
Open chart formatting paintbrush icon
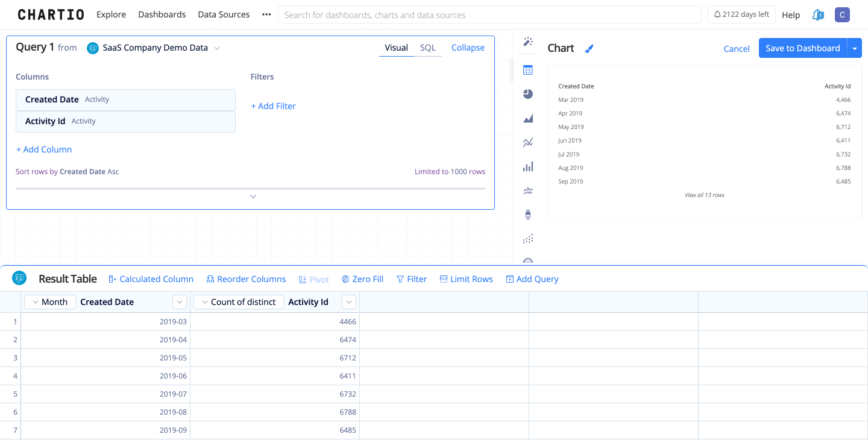(590, 48)
